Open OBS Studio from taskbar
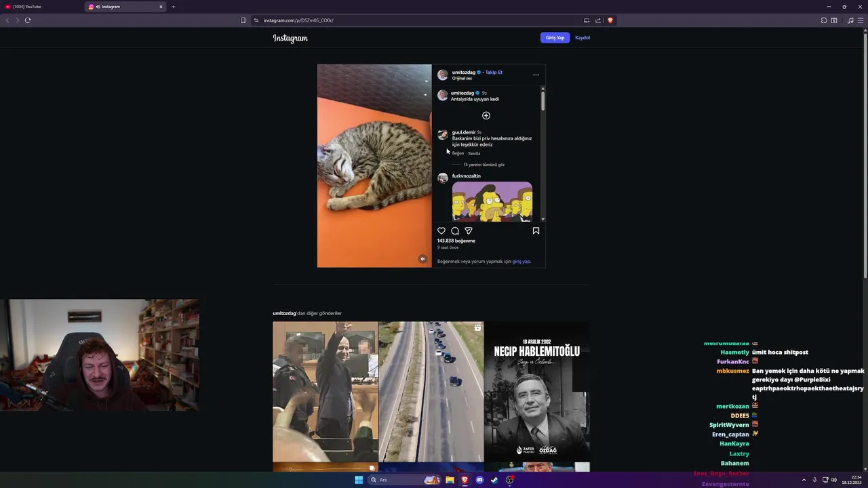This screenshot has height=488, width=868. pos(509,480)
